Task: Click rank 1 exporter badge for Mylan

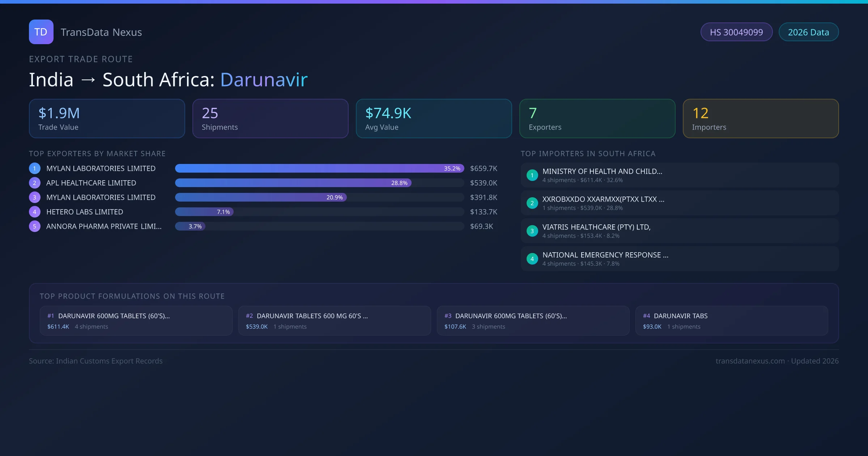Action: 35,168
